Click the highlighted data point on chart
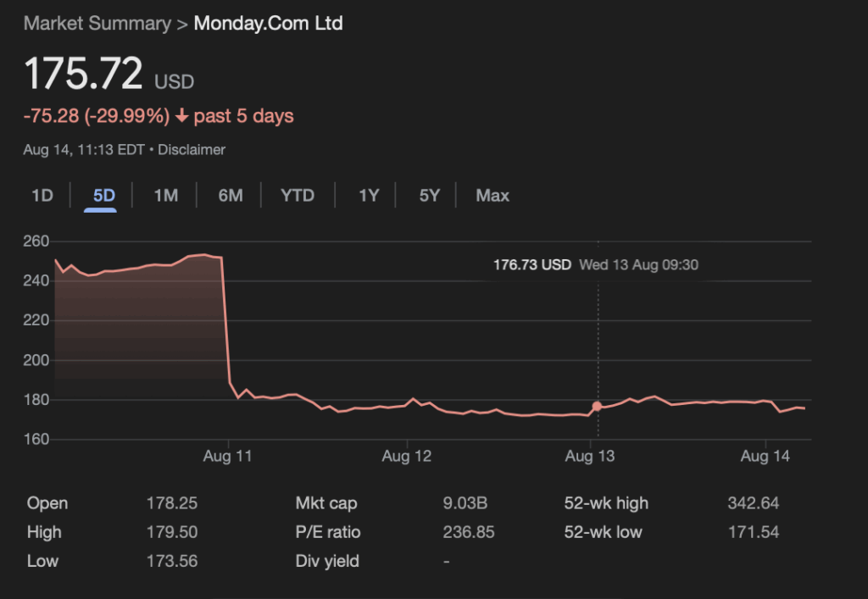This screenshot has width=868, height=599. click(597, 406)
